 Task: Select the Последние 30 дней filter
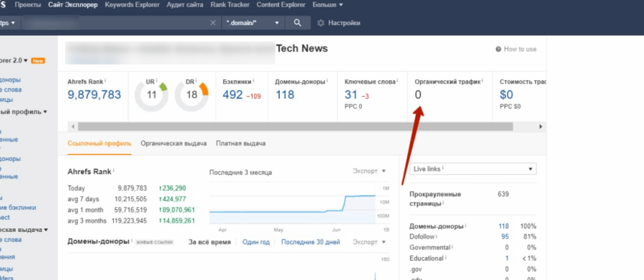[x=311, y=242]
